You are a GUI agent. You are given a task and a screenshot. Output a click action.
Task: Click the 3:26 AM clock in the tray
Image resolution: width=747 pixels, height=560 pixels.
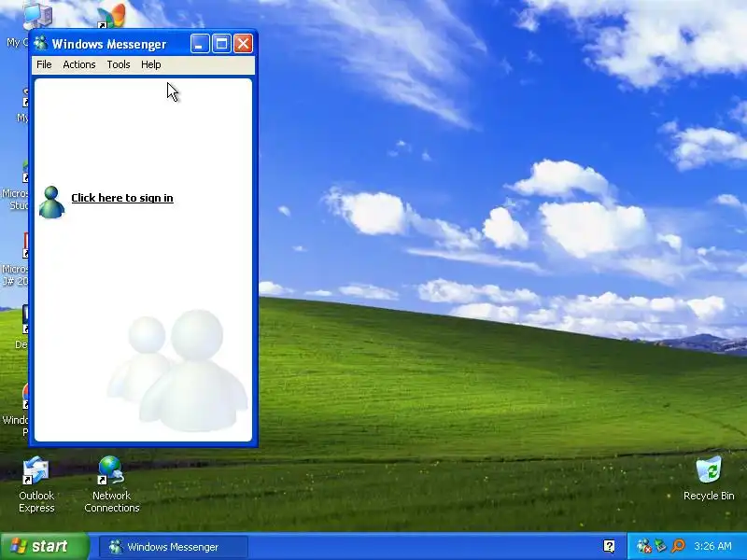point(712,546)
